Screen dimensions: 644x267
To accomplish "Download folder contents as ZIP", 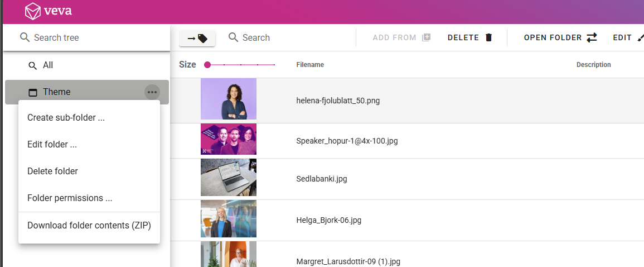I will [89, 226].
